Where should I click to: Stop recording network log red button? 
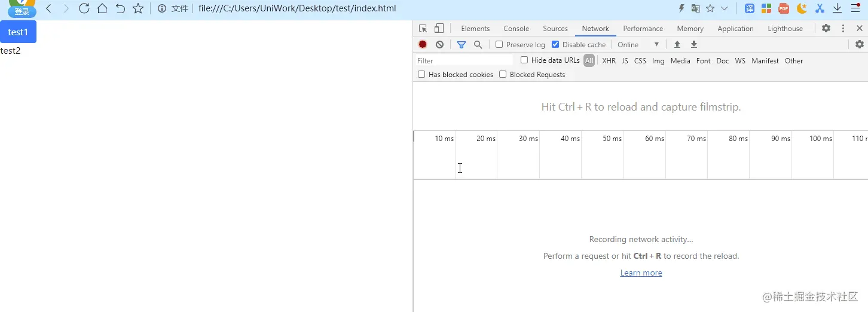[423, 44]
